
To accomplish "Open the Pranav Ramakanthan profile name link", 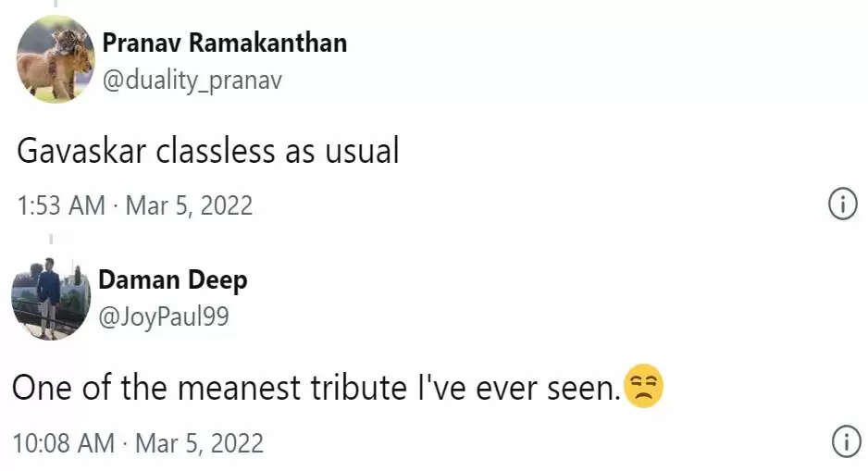I will (x=224, y=43).
